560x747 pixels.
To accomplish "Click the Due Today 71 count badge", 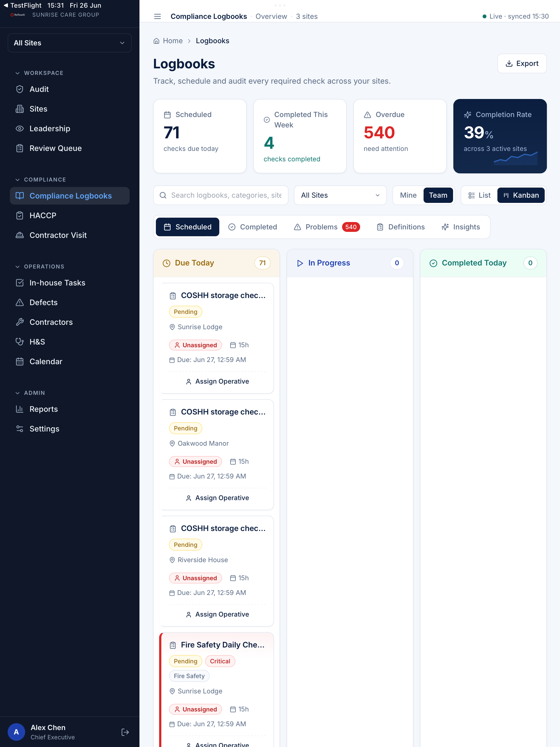I will tap(262, 263).
